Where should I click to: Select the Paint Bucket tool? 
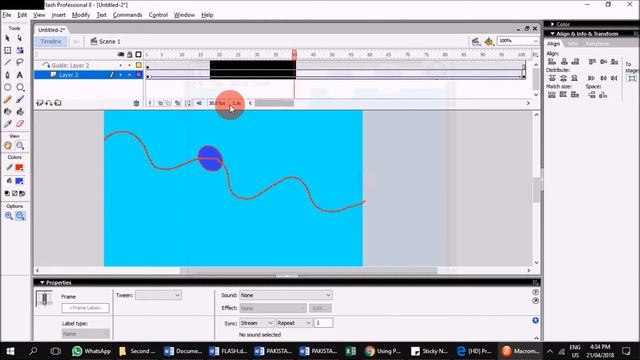point(20,111)
